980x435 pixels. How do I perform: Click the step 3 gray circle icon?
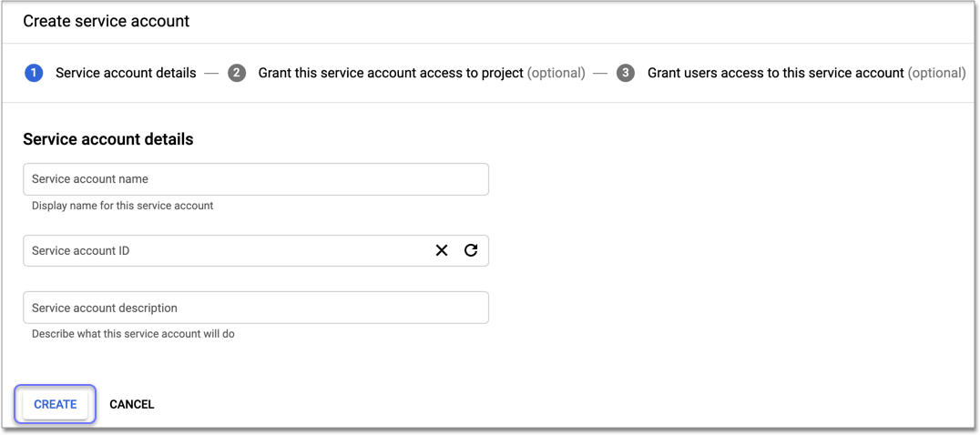[x=626, y=73]
